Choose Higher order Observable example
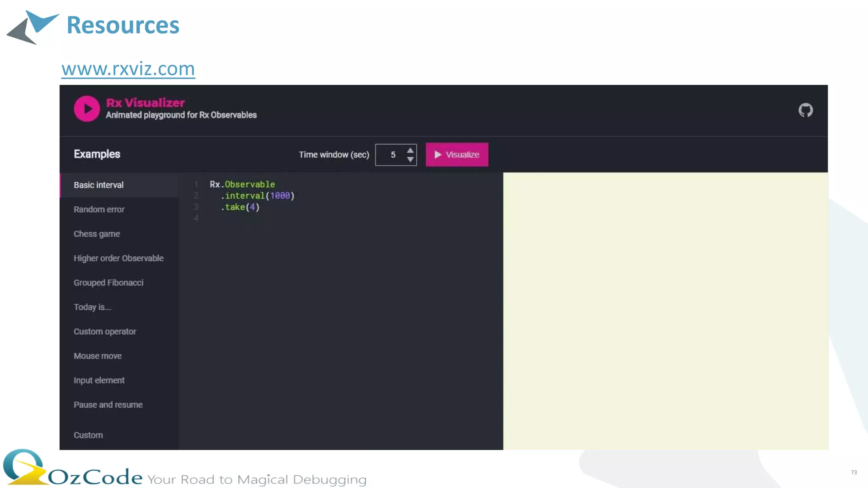This screenshot has height=488, width=868. [x=119, y=258]
